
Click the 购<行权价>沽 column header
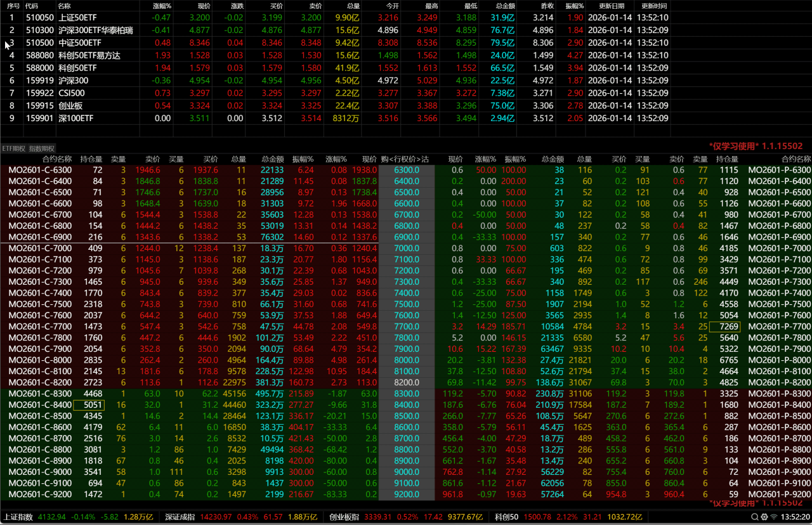405,159
